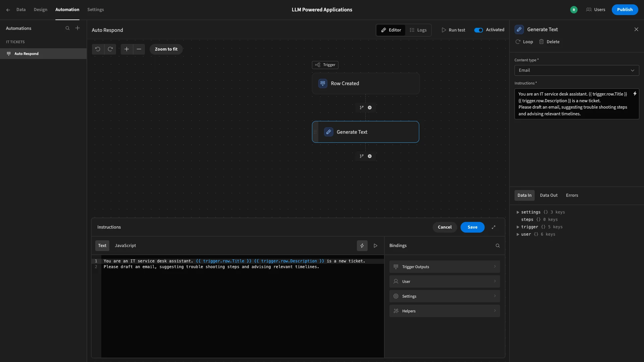Expand the trigger data tree item
The width and height of the screenshot is (644, 362).
[518, 227]
